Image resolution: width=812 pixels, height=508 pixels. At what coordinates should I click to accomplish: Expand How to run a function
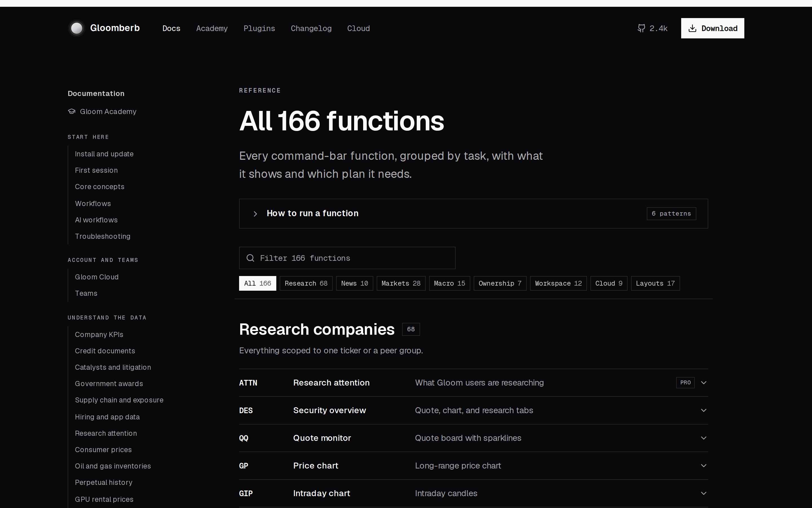(x=473, y=214)
